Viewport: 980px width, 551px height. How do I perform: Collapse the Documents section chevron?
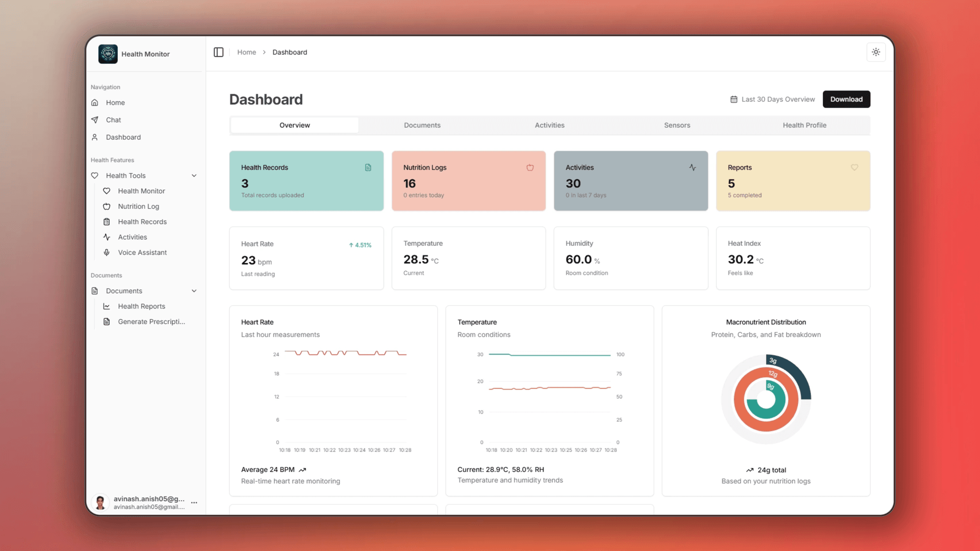(x=194, y=291)
